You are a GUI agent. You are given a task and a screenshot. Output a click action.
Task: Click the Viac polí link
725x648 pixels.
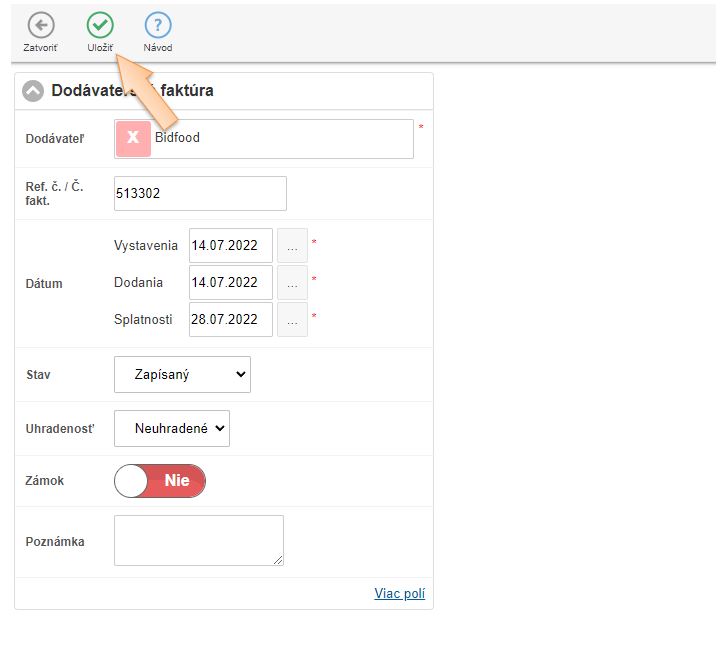click(x=400, y=594)
